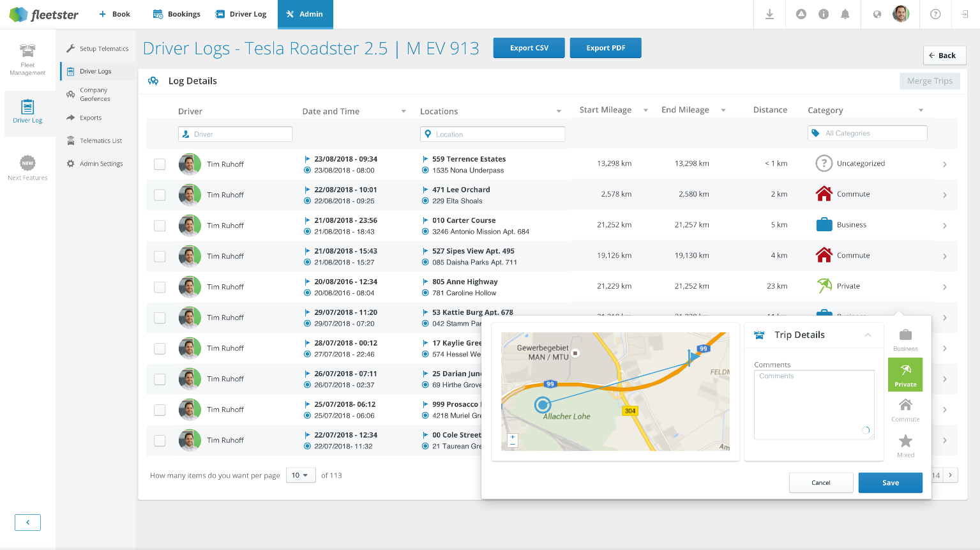Click the Private umbrella icon for 805 Anne Highway
The width and height of the screenshot is (980, 550).
pyautogui.click(x=824, y=286)
